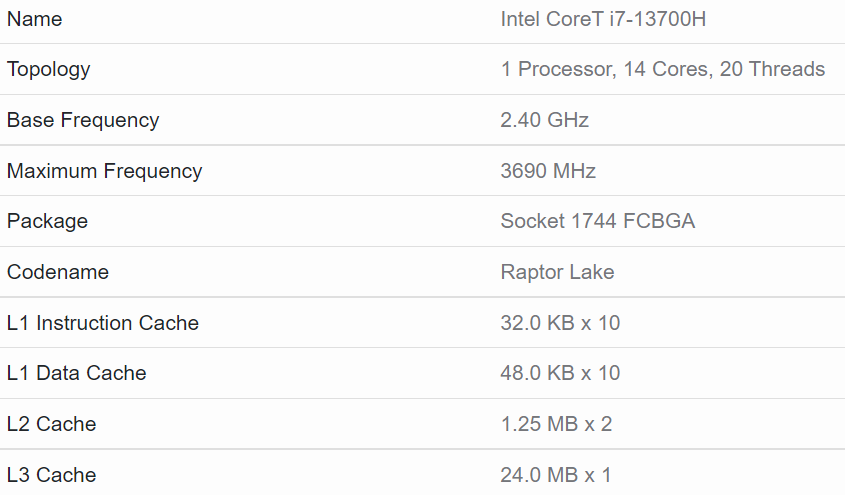Click the 48.0 KB x 10 value
845x495 pixels.
click(x=560, y=373)
